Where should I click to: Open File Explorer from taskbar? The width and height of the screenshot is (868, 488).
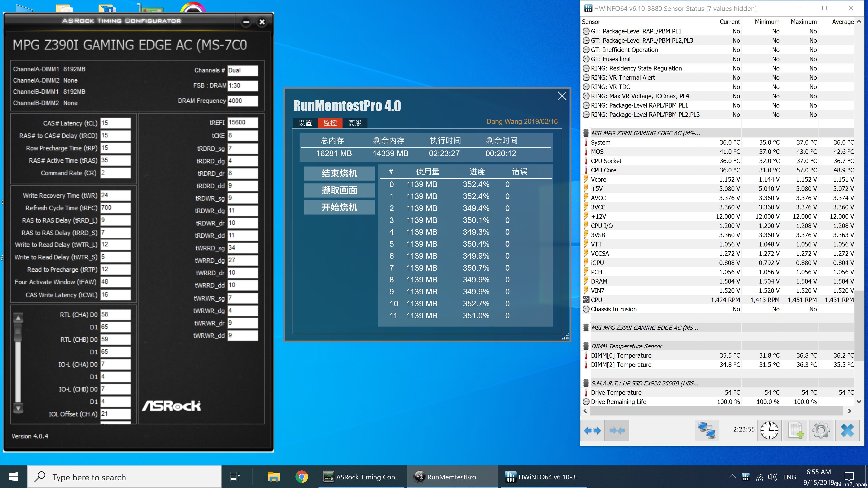click(x=273, y=477)
